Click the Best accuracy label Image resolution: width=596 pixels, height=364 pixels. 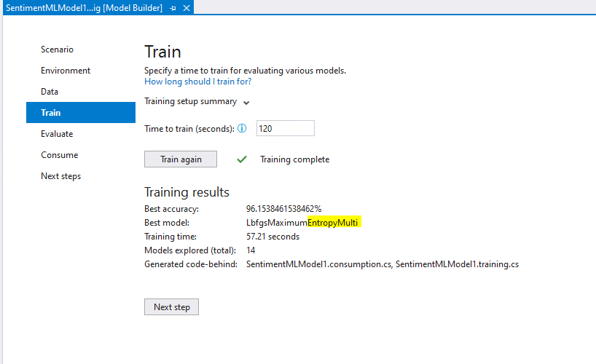[x=171, y=209]
